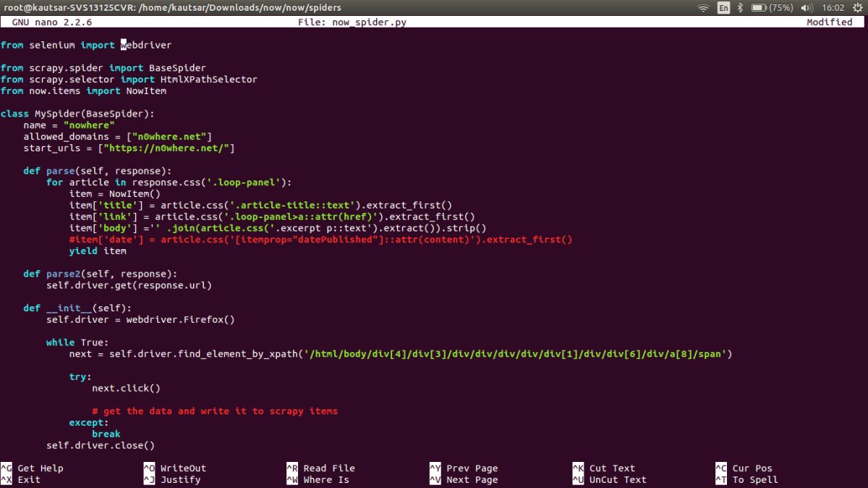Click the 'while True:' line
Viewport: 868px width, 488px height.
[77, 342]
